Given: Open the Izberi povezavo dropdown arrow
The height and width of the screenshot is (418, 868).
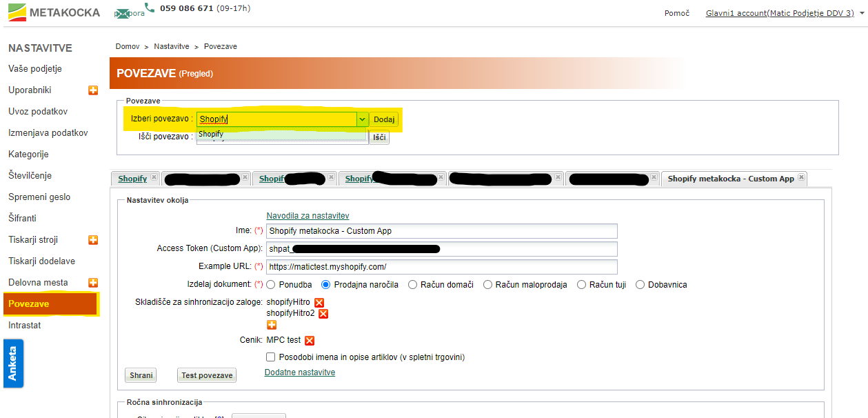Looking at the screenshot, I should pyautogui.click(x=362, y=119).
